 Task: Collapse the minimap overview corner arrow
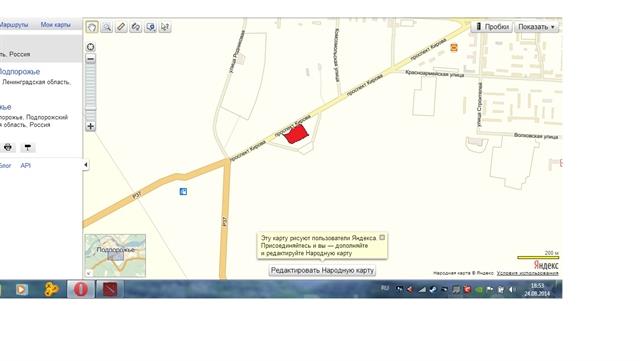coord(88,273)
